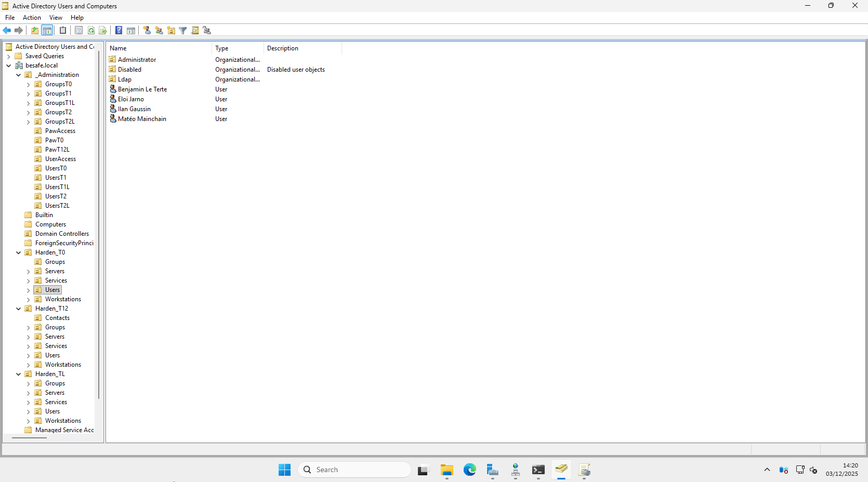Image resolution: width=868 pixels, height=482 pixels.
Task: Launch Microsoft Edge from the taskbar
Action: pyautogui.click(x=469, y=470)
